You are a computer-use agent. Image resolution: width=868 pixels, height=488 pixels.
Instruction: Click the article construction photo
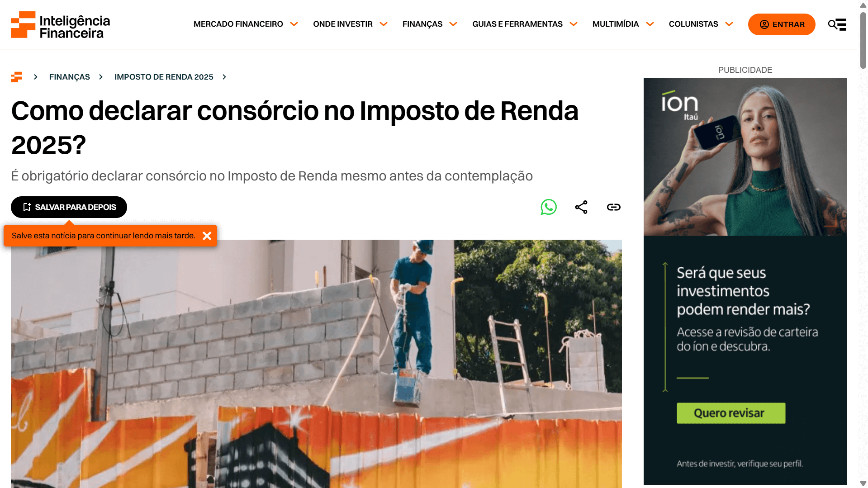point(316,364)
